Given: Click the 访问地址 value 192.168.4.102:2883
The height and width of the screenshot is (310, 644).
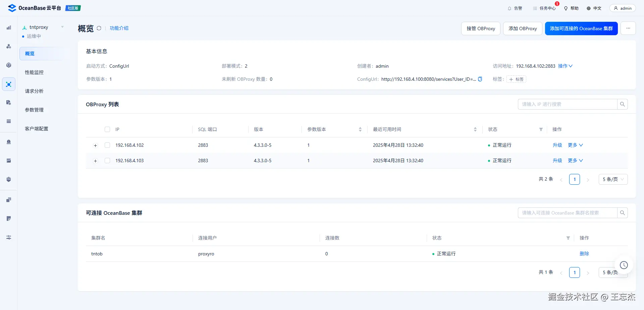Looking at the screenshot, I should tap(536, 66).
